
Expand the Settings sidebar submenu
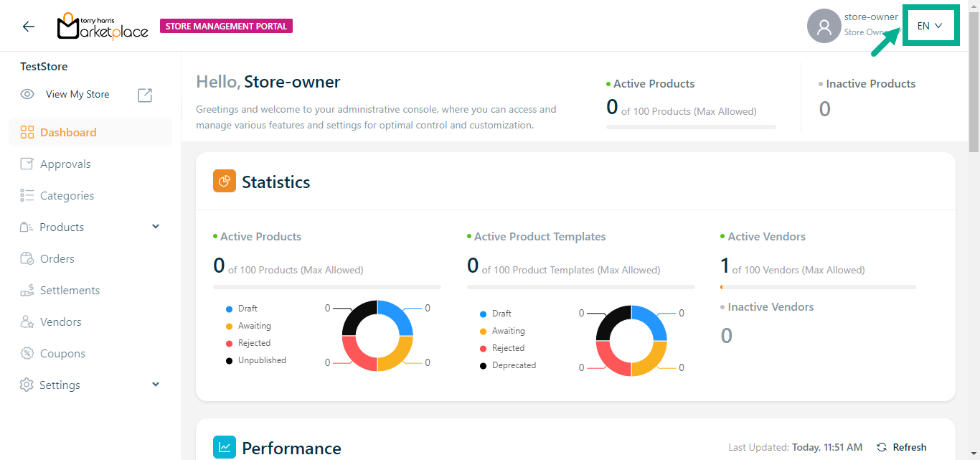[156, 385]
